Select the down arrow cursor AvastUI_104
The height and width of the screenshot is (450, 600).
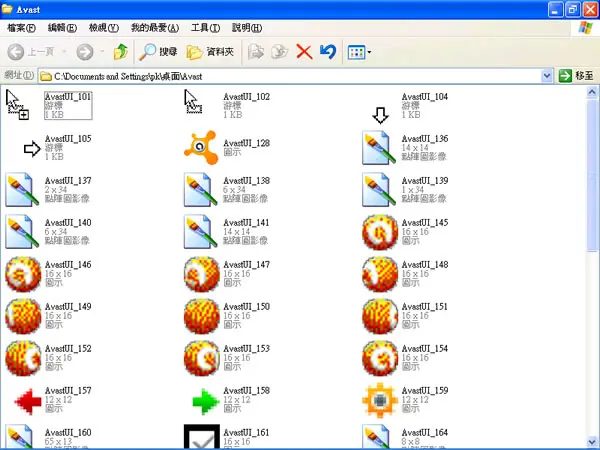point(380,115)
